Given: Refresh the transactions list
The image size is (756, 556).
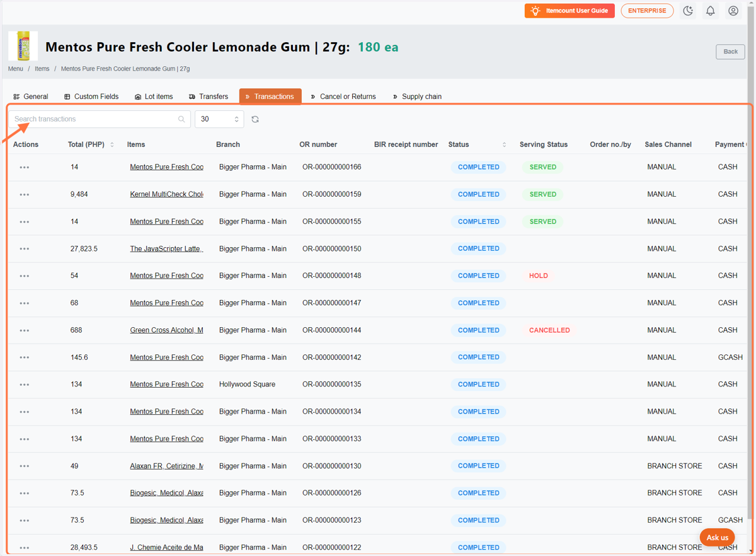Looking at the screenshot, I should (255, 119).
